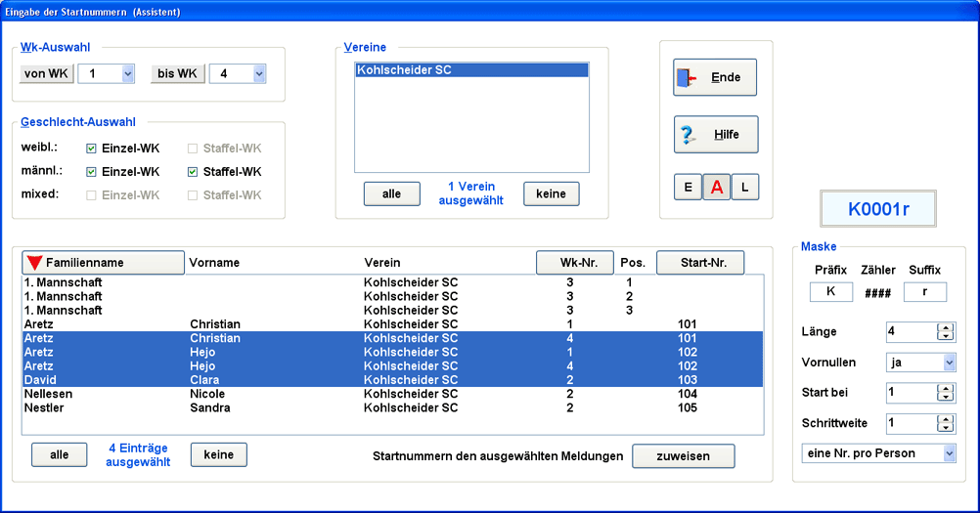980x513 pixels.
Task: Toggle weibl. Einzel-WK checkbox
Action: point(92,149)
